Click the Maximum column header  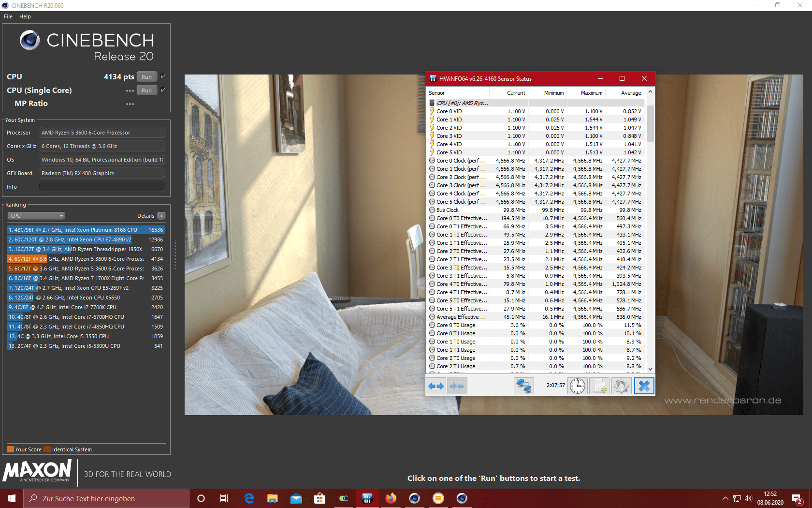click(x=586, y=93)
